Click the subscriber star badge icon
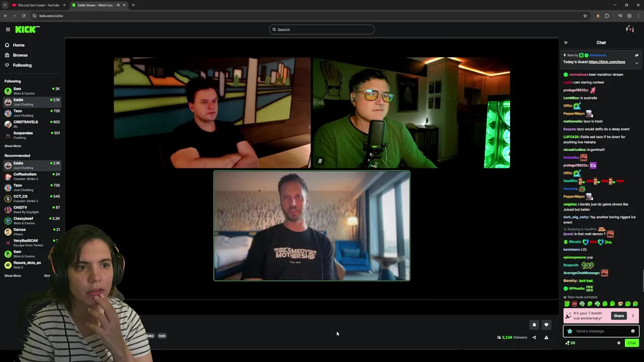Viewport: 644px width, 362px height. 570,331
